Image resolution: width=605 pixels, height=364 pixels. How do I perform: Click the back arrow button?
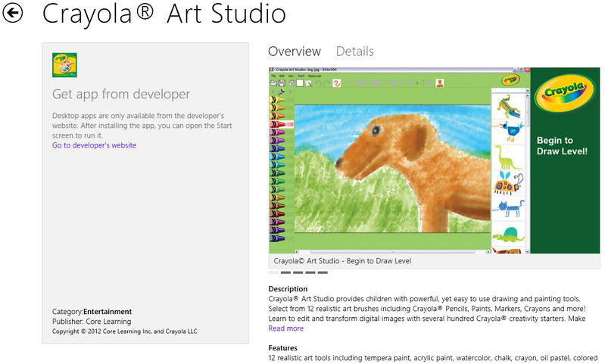point(13,13)
